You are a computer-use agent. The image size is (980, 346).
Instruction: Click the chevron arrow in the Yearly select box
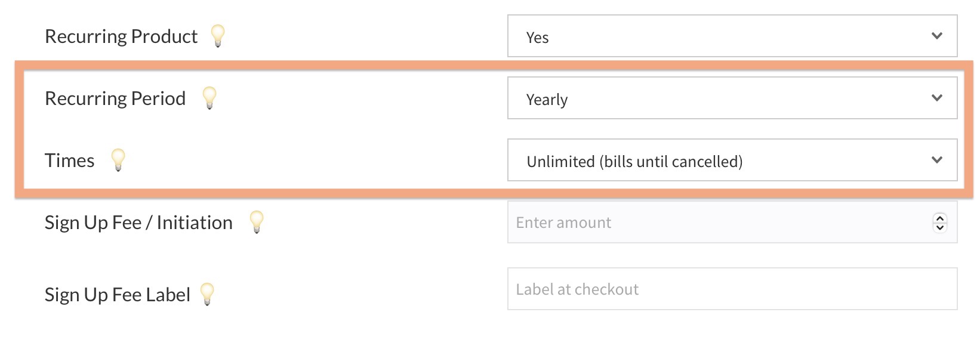(x=936, y=98)
